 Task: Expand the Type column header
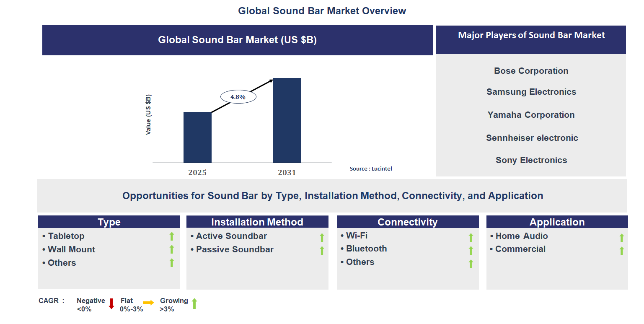109,222
